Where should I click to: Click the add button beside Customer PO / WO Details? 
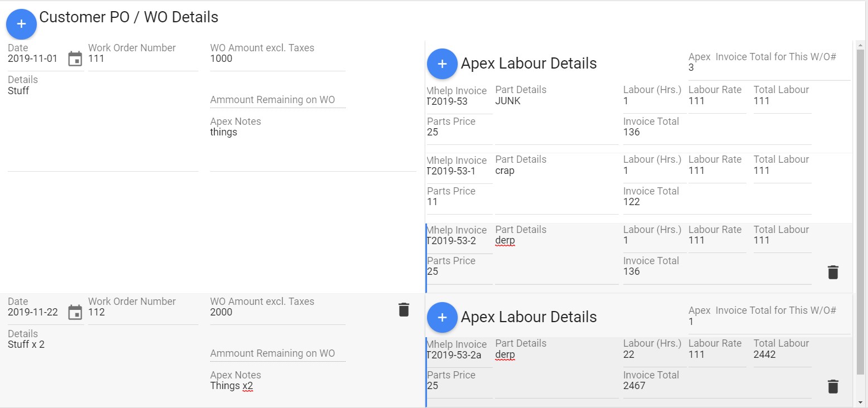pos(21,24)
